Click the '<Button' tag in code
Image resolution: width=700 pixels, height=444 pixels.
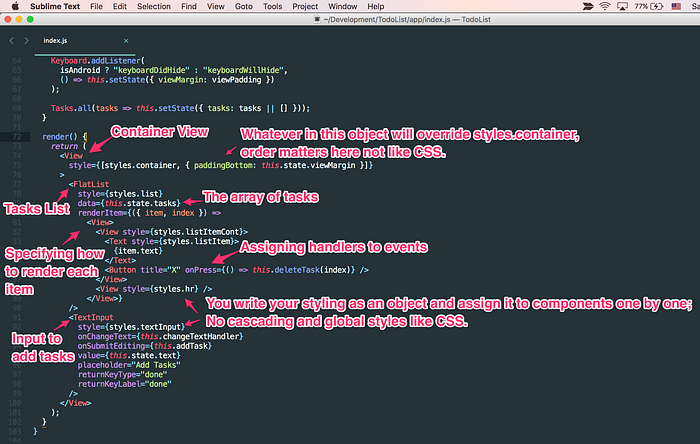click(120, 270)
